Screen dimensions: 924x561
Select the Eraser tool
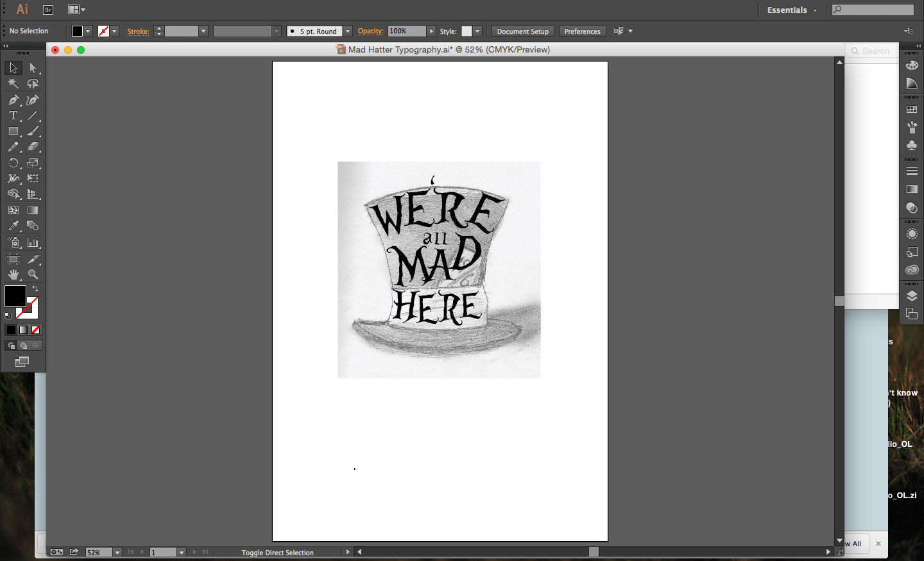coord(33,147)
